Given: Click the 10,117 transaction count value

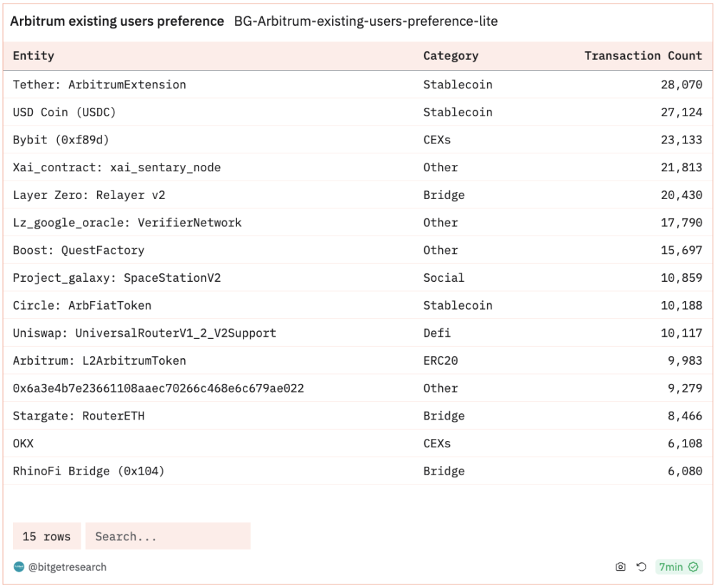Looking at the screenshot, I should pyautogui.click(x=681, y=333).
